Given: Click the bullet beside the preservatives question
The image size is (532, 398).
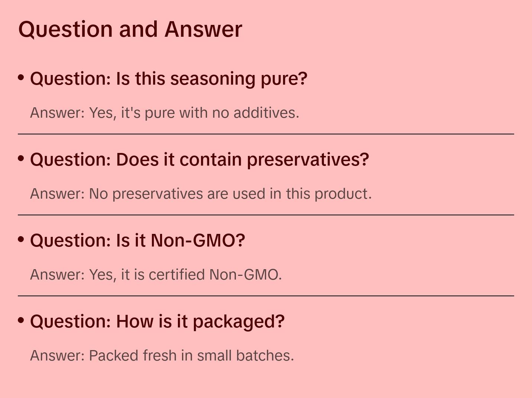Looking at the screenshot, I should coord(21,159).
